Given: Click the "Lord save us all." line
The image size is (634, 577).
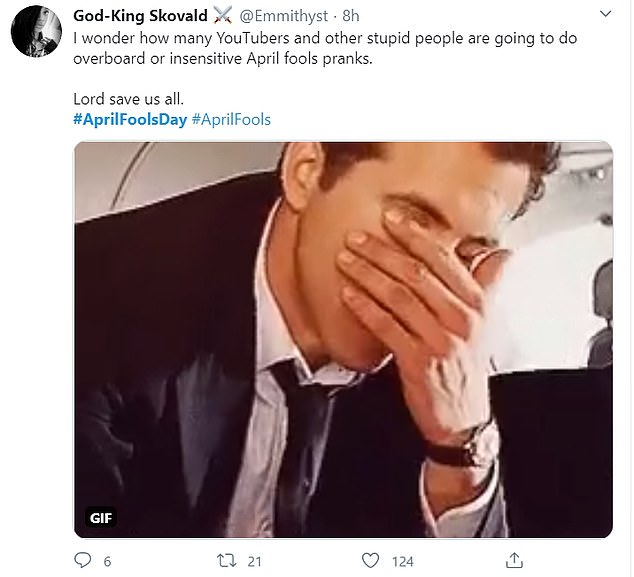Looking at the screenshot, I should 128,99.
